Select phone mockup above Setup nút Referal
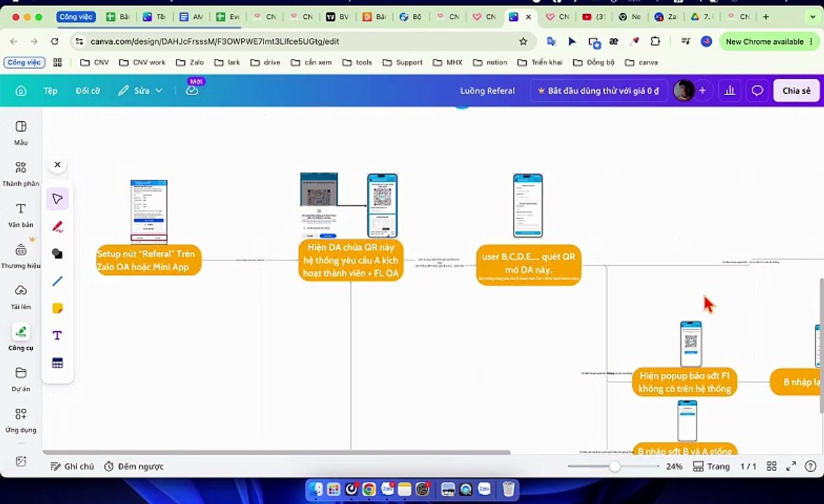This screenshot has width=824, height=504. [149, 211]
